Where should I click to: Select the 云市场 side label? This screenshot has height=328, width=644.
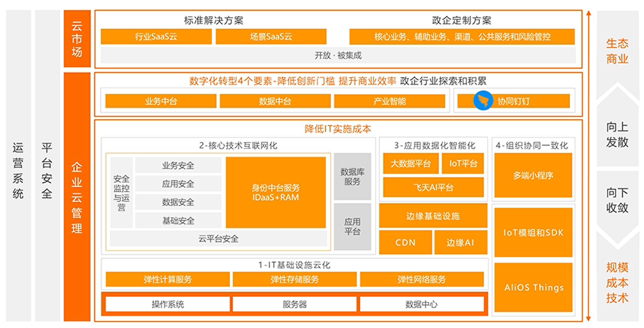click(x=77, y=38)
